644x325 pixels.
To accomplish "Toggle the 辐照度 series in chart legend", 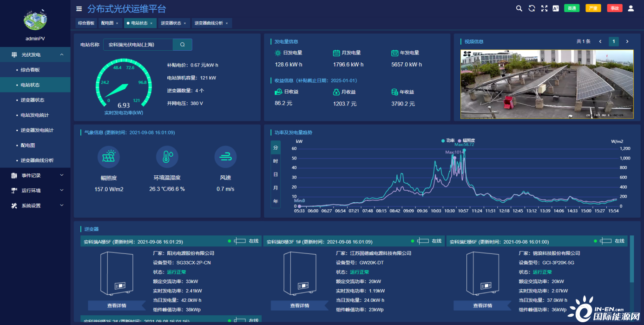I will [x=466, y=140].
